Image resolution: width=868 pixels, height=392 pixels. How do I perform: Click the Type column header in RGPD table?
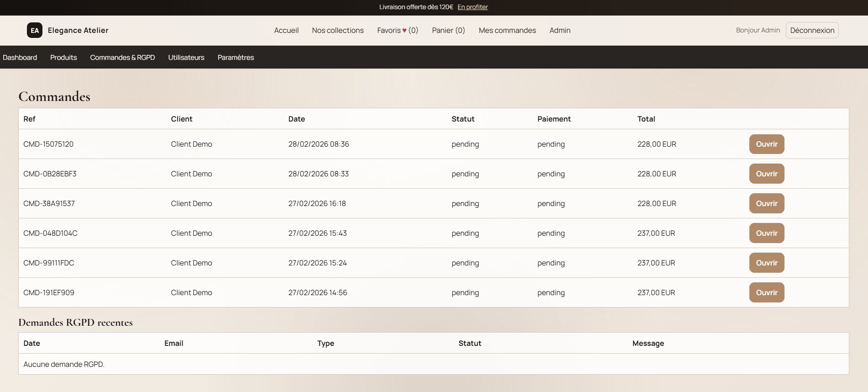pyautogui.click(x=326, y=343)
